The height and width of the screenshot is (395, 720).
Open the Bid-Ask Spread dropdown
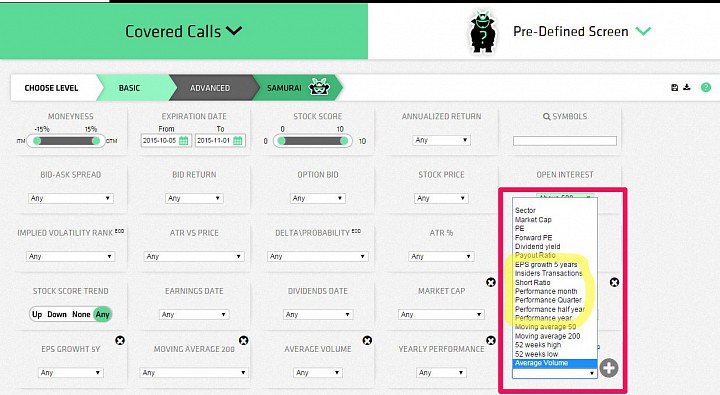tap(71, 198)
